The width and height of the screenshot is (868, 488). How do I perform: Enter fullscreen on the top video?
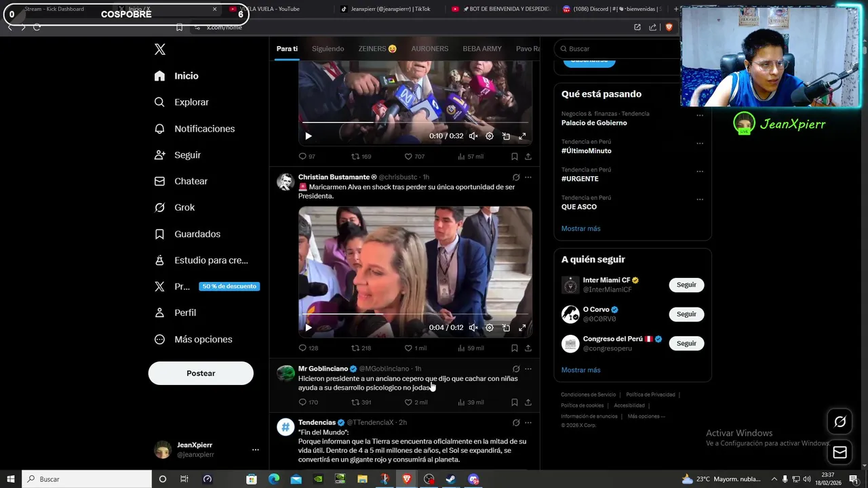tap(522, 136)
